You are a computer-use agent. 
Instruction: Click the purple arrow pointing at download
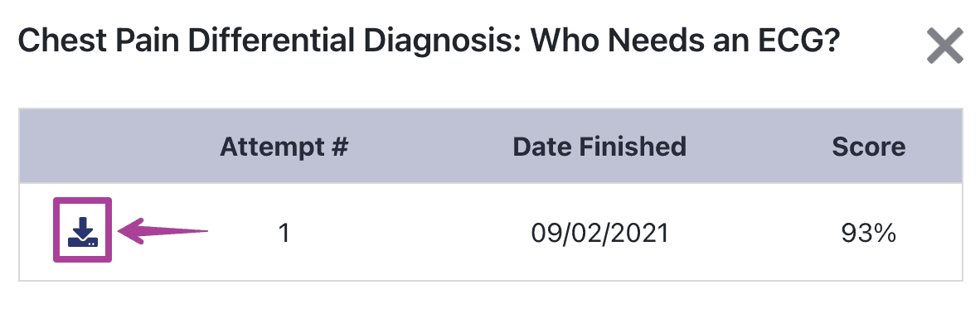click(x=163, y=231)
